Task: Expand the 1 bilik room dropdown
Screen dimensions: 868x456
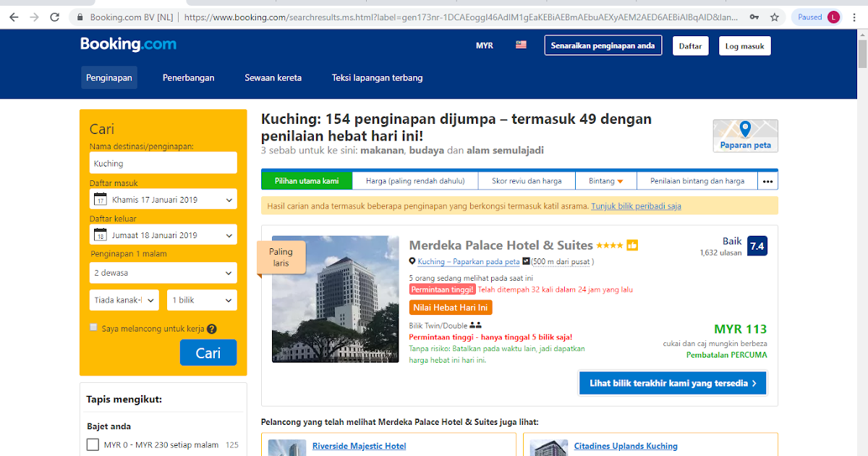Action: [202, 300]
